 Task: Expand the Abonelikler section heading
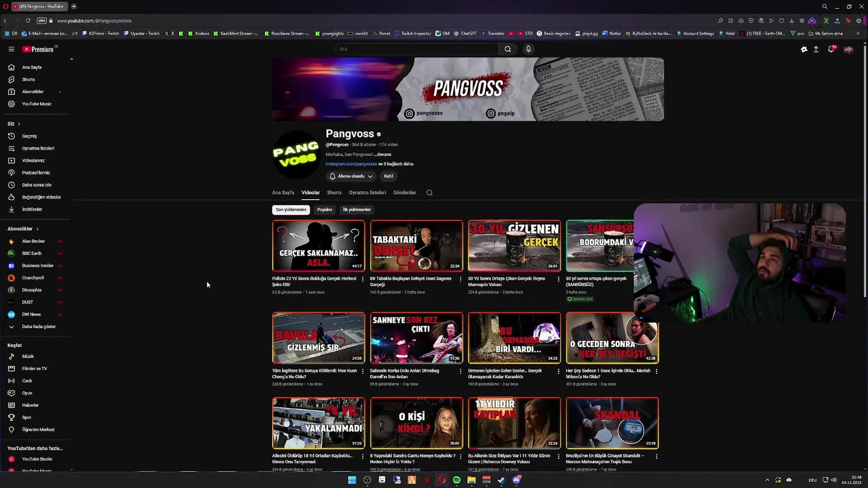coord(22,229)
